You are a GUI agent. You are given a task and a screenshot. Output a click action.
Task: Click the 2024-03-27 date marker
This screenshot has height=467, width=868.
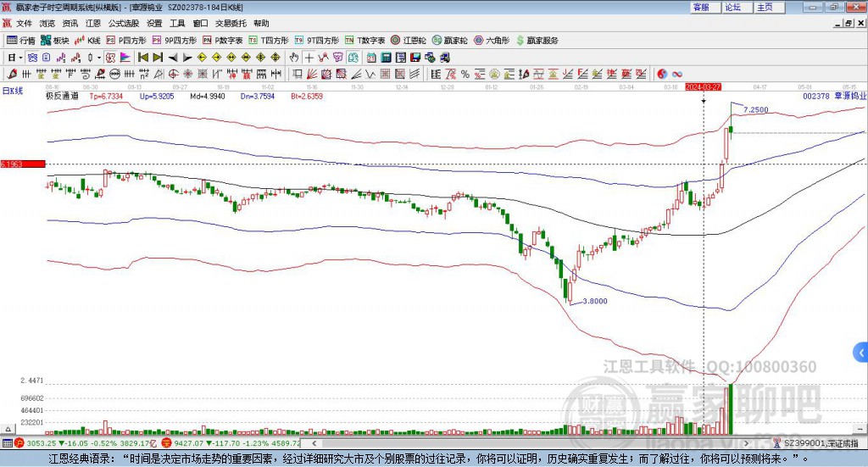click(x=703, y=87)
